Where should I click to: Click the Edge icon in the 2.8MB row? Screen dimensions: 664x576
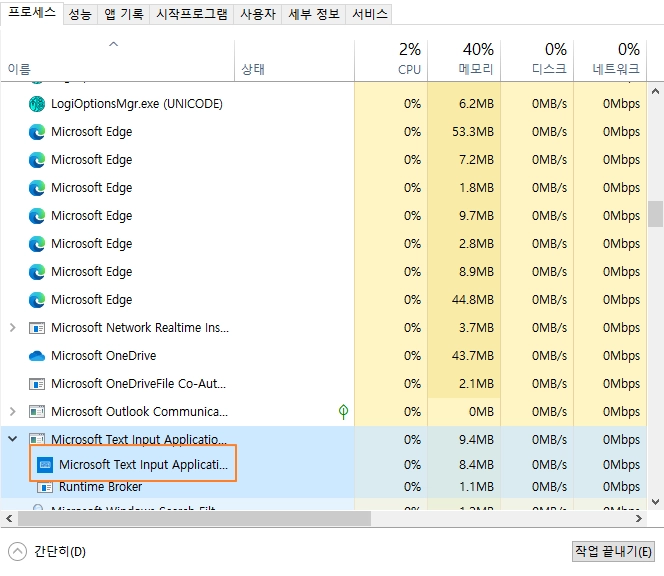pos(37,244)
